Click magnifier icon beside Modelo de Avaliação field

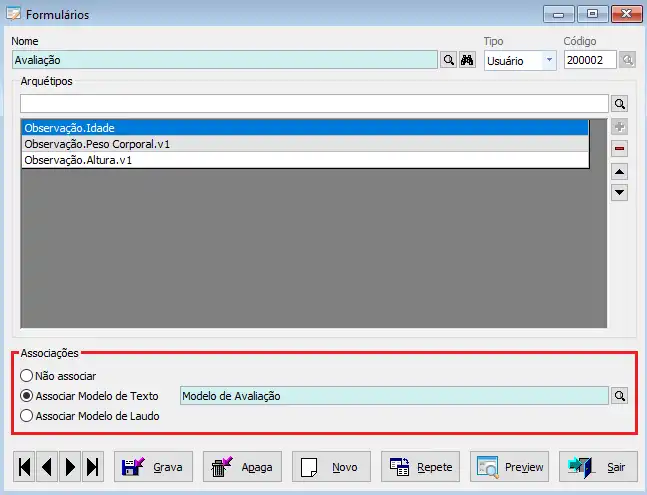click(619, 396)
